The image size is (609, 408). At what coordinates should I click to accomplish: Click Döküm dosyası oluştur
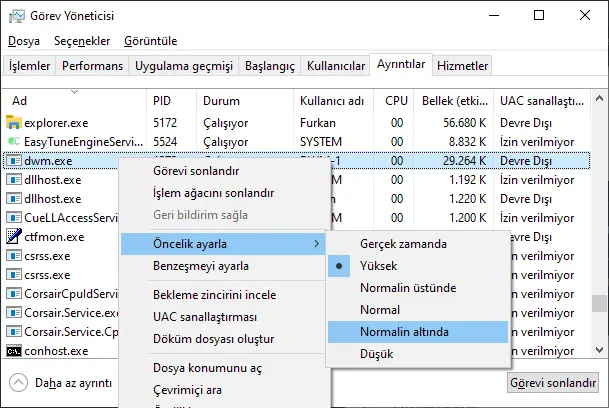click(223, 339)
